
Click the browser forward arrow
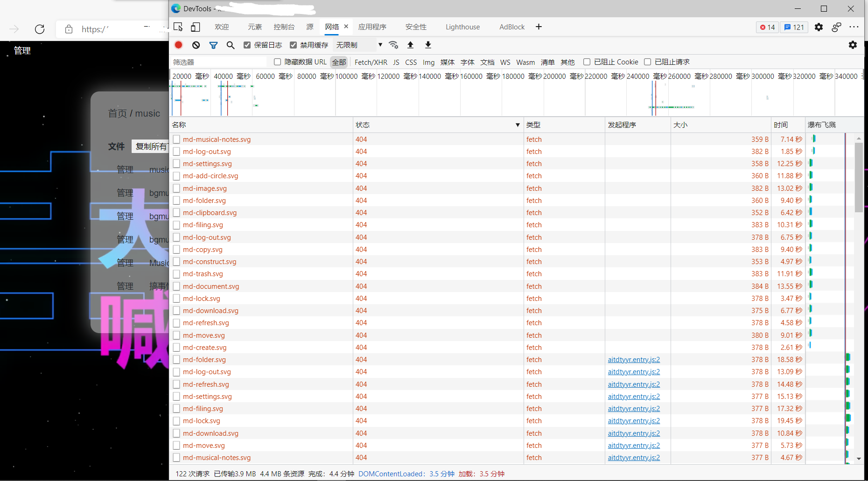14,29
